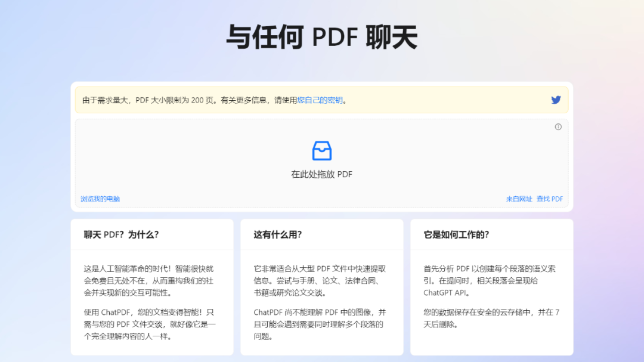Click paragraph starting 首先分析 PDF
Viewport: 644px width, 362px height.
[x=490, y=281]
